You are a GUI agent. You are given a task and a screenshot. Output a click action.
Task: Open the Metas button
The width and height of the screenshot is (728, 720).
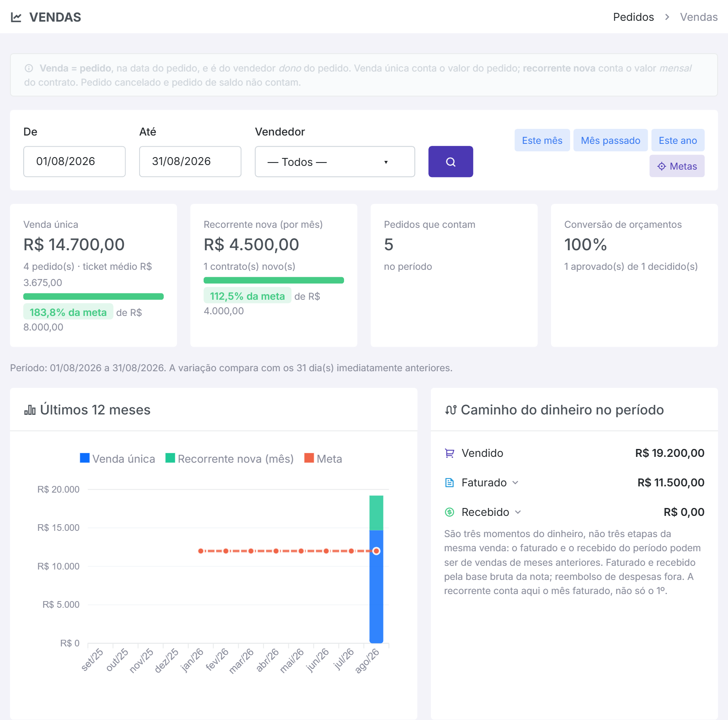click(x=677, y=166)
